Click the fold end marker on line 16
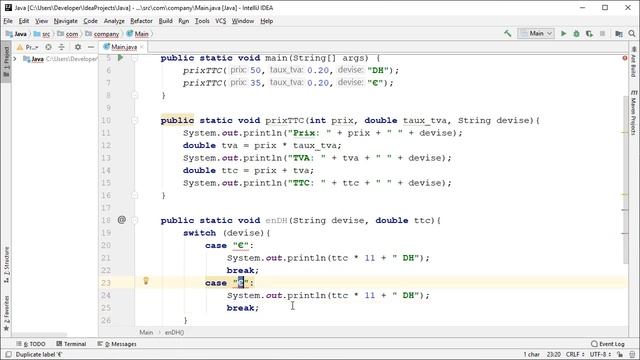The image size is (640, 360). click(x=135, y=196)
